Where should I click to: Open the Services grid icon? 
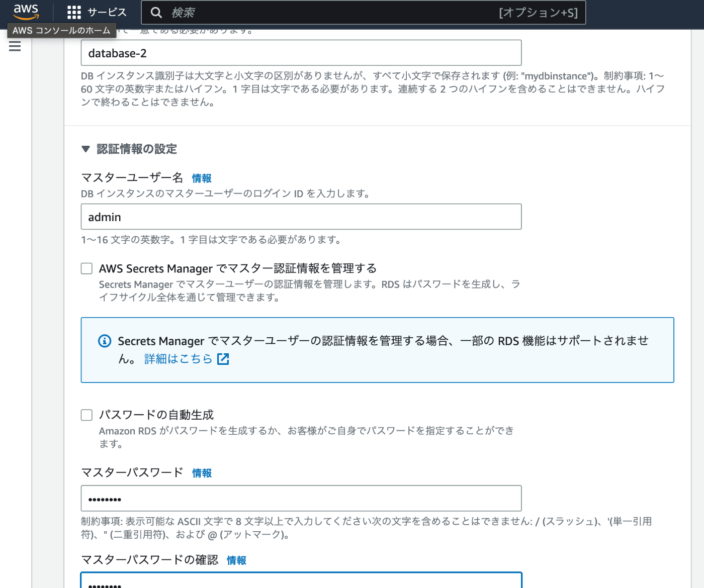[x=74, y=13]
